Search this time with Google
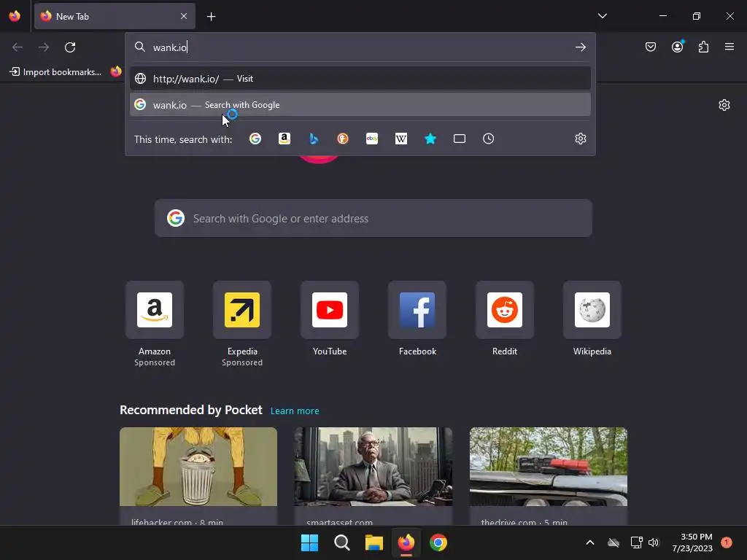Image resolution: width=747 pixels, height=560 pixels. pyautogui.click(x=255, y=139)
